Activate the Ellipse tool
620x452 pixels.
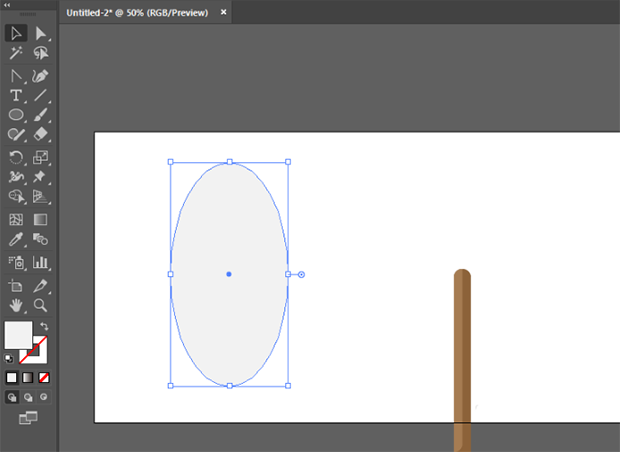pos(16,115)
